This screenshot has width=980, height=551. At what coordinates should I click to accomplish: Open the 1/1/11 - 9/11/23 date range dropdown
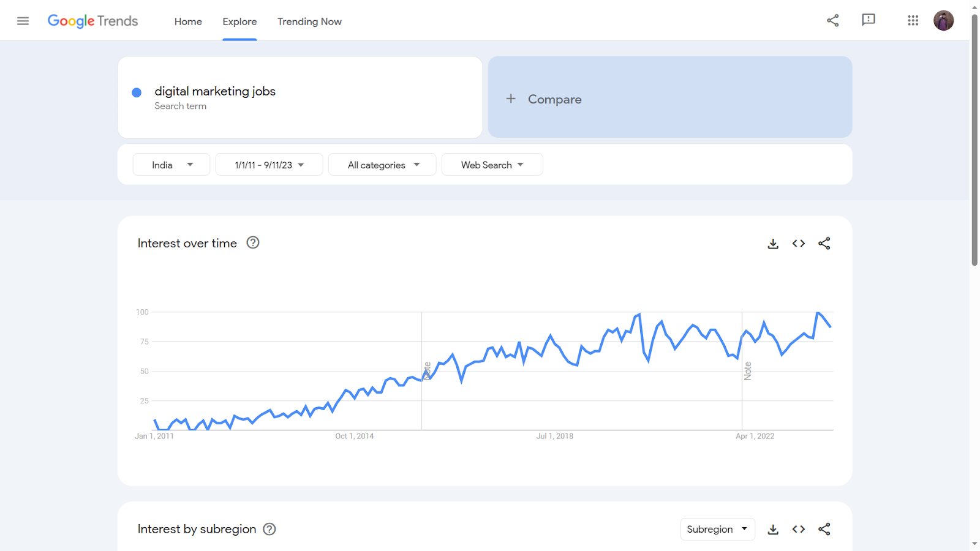pyautogui.click(x=269, y=165)
